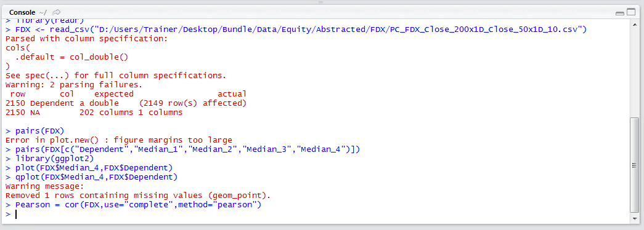
Task: Click the figure margins too large error
Action: (119, 140)
